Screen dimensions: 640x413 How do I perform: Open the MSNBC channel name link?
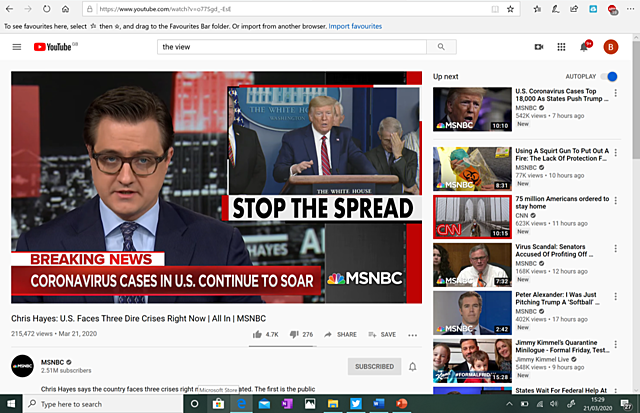(52, 362)
